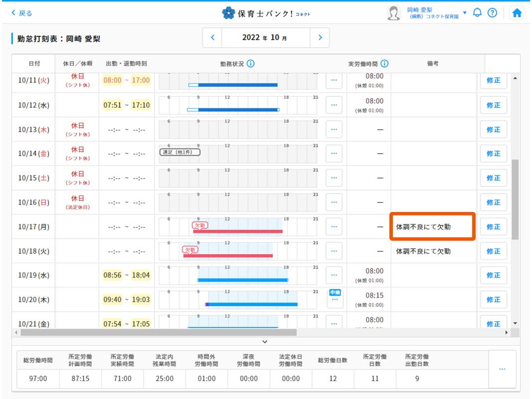Click the horizontal scrollbar thumb
Image resolution: width=532 pixels, height=399 pixels.
pos(159,332)
